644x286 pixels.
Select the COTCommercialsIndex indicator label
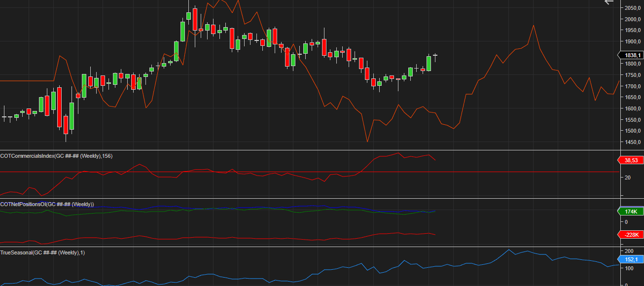(56, 156)
